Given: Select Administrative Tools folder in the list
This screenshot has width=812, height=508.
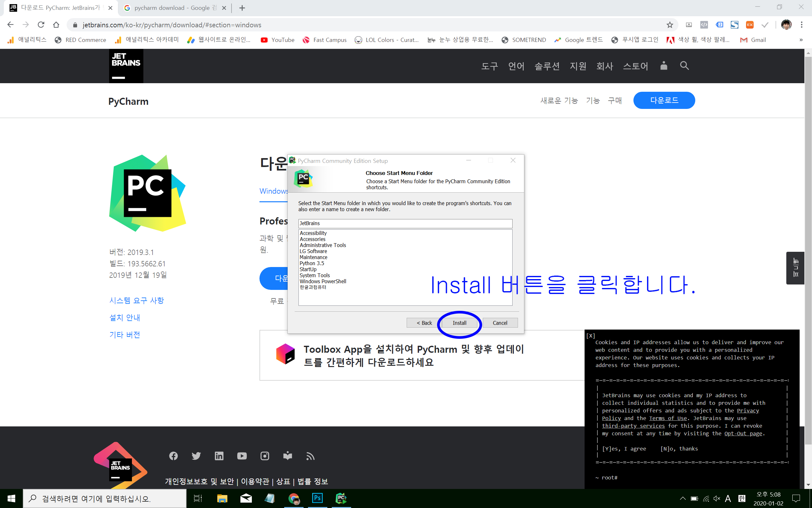Looking at the screenshot, I should [323, 245].
